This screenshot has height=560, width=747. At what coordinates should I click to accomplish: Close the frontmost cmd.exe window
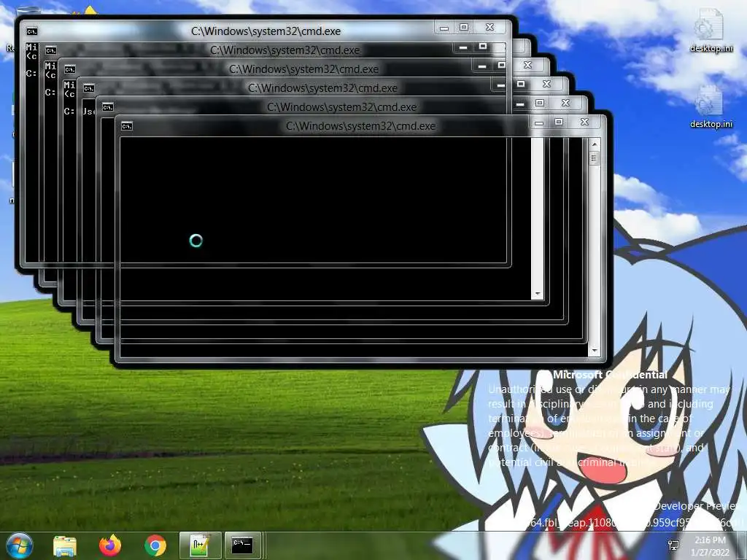pyautogui.click(x=584, y=122)
